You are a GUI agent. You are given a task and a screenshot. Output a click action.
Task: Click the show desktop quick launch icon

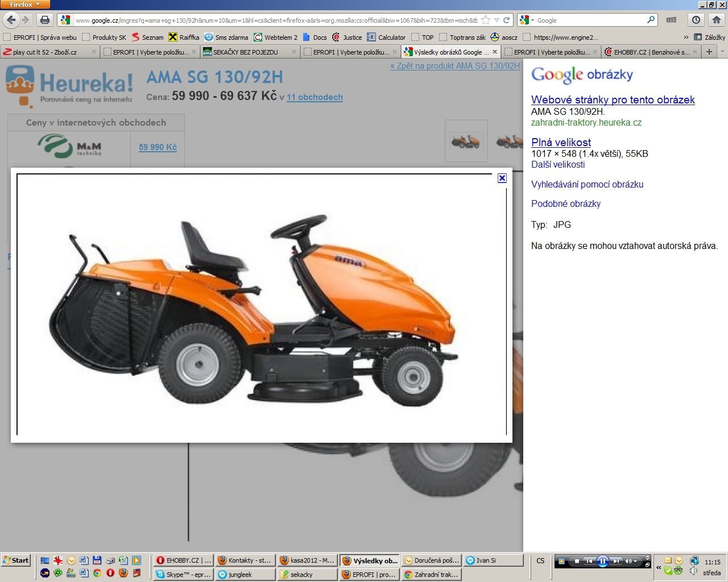coord(45,560)
